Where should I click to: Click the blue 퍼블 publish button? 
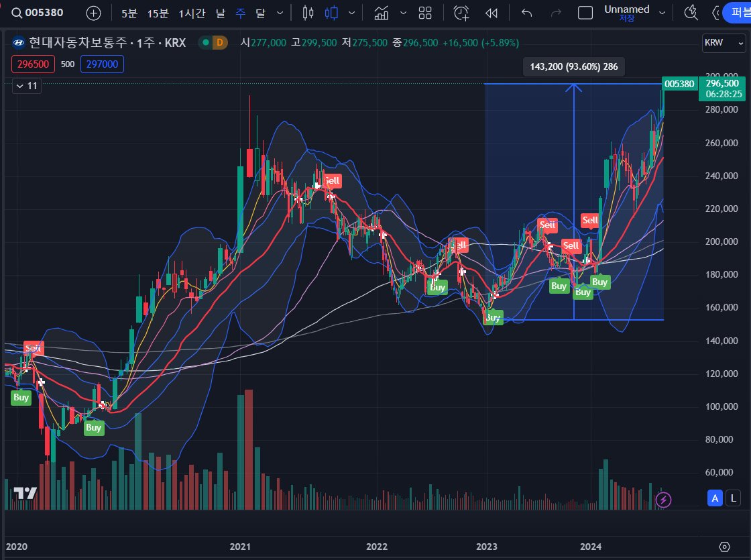click(x=738, y=13)
